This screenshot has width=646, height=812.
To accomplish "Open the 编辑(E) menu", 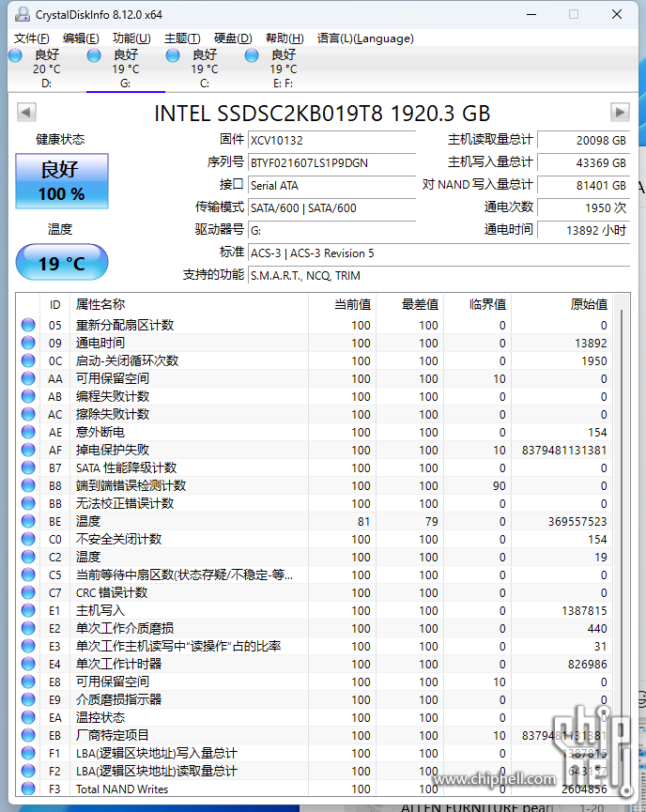I will point(81,38).
